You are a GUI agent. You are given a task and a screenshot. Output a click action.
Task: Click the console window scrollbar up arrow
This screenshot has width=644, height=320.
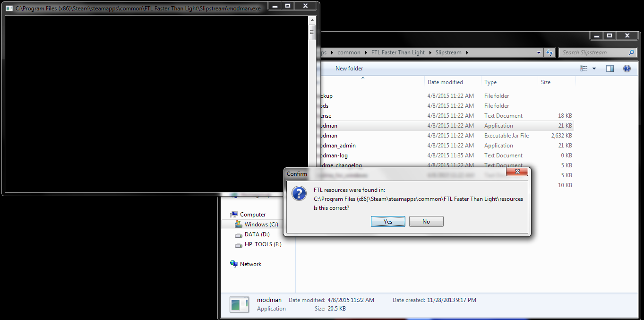pos(312,20)
